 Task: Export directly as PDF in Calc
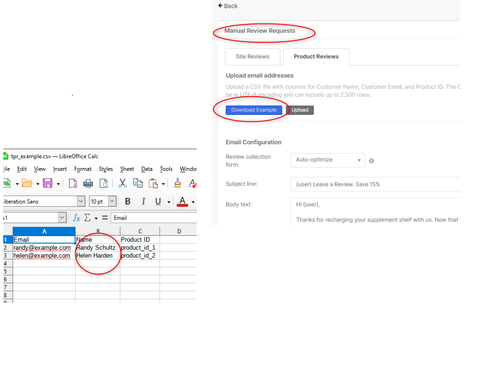pyautogui.click(x=73, y=183)
